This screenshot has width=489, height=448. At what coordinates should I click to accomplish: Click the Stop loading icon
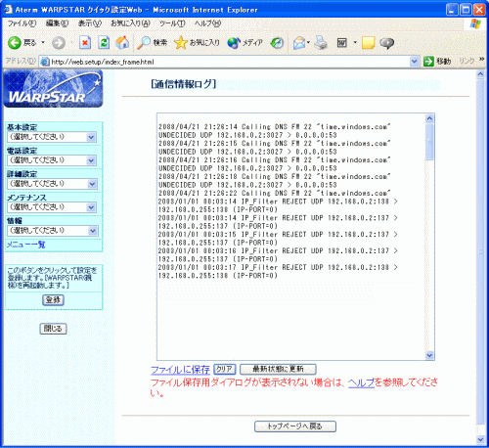pos(85,43)
